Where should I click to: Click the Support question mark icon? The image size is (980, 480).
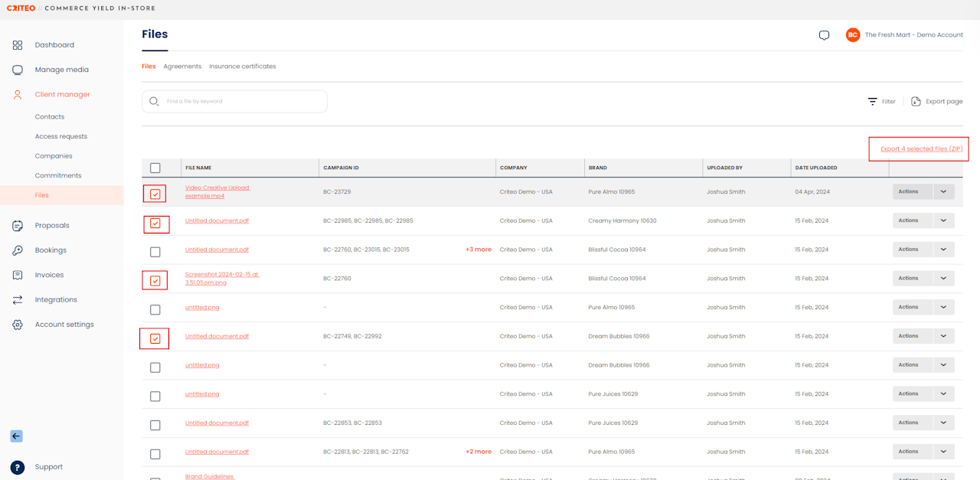coord(18,467)
